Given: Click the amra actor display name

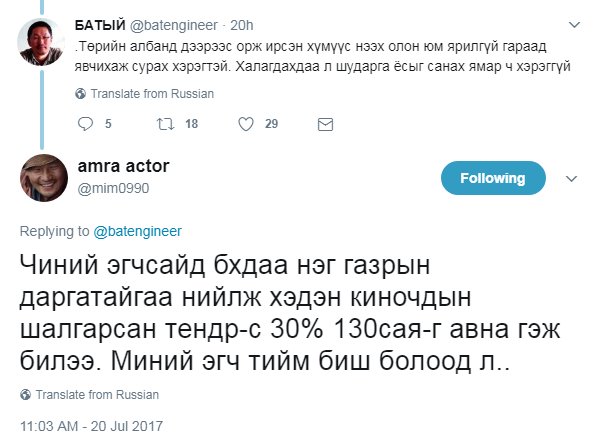Looking at the screenshot, I should tap(123, 166).
